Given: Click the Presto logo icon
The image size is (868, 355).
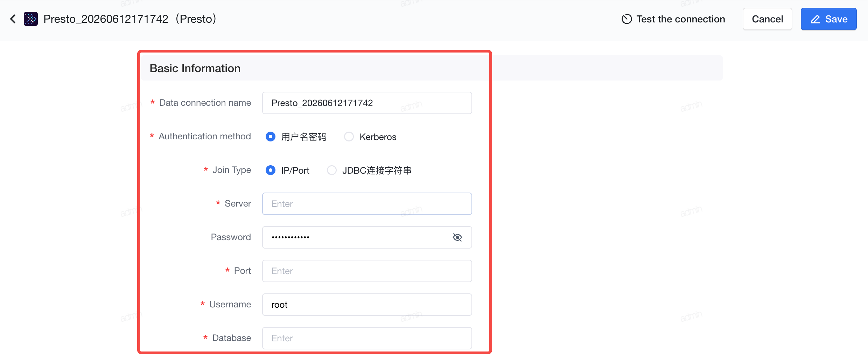Looking at the screenshot, I should (x=31, y=19).
